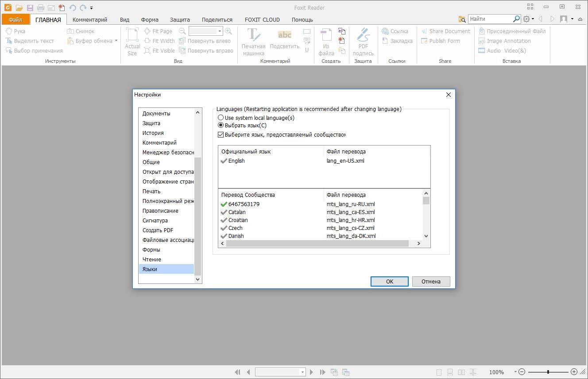588x379 pixels.
Task: Click the Redo arrow in quick access toolbar
Action: click(83, 8)
